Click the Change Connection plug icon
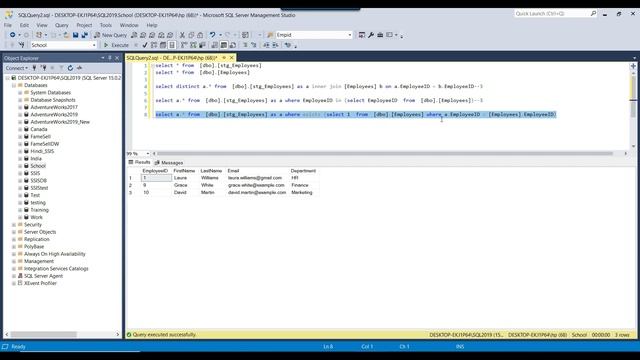 22,45
